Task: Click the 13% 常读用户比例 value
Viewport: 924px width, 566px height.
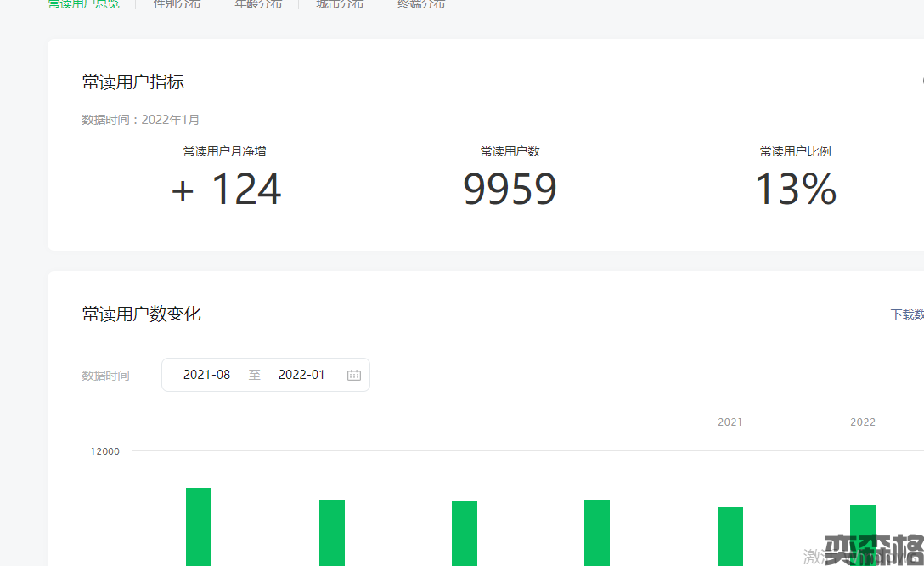Action: click(x=795, y=189)
